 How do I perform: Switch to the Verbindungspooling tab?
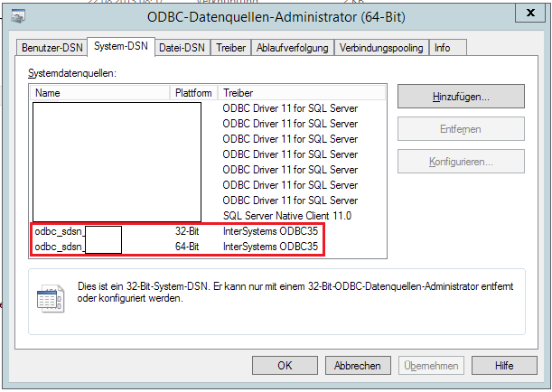[381, 48]
